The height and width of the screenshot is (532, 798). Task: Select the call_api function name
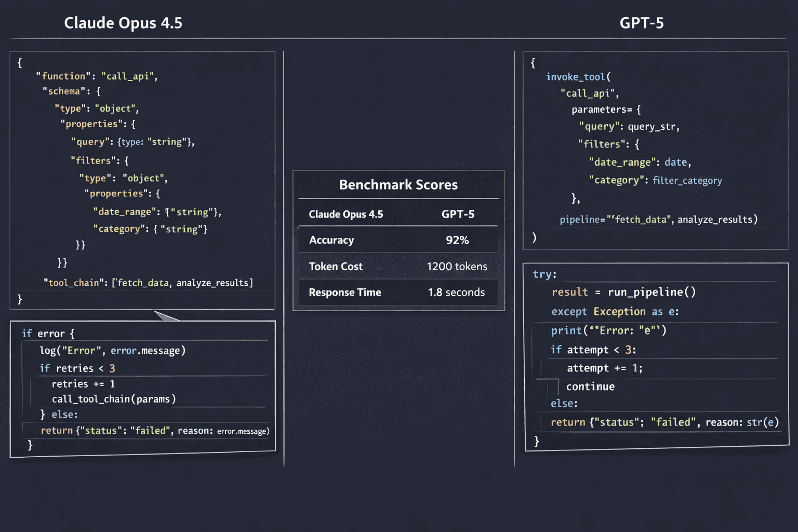(128, 76)
